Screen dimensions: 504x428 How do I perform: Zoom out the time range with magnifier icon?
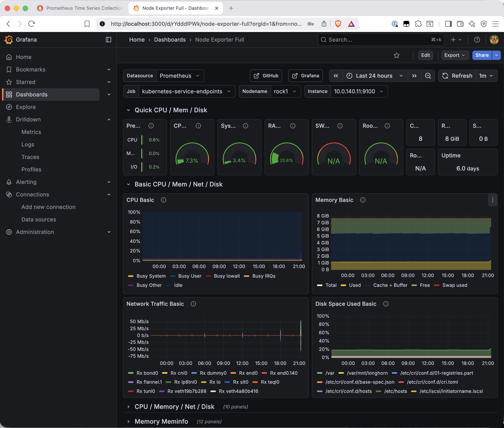[428, 76]
